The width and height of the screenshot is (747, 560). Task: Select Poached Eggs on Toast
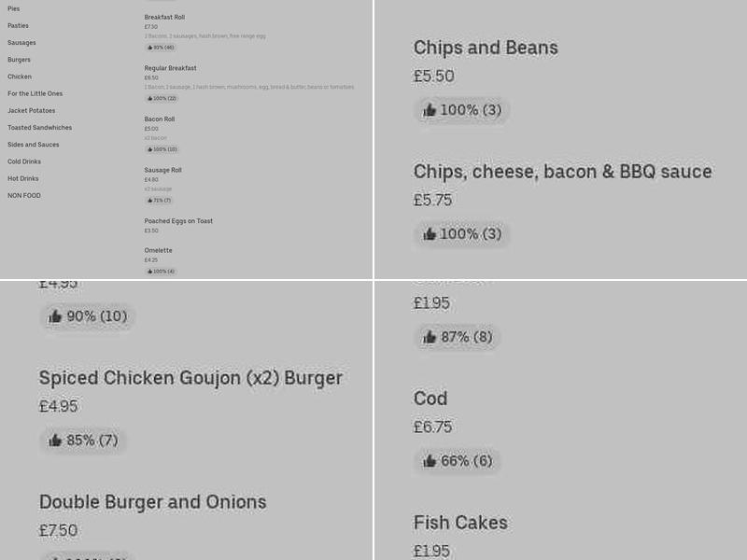tap(178, 221)
